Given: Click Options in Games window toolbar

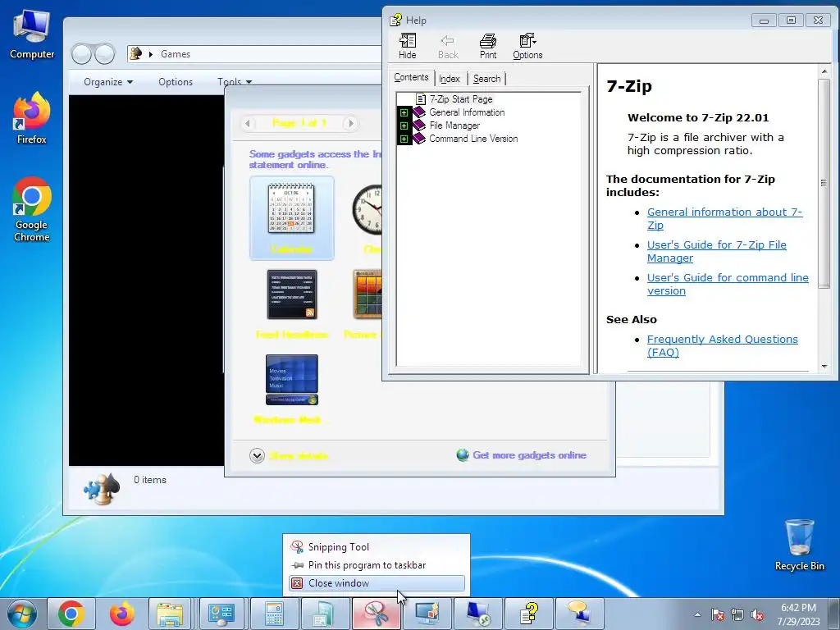Looking at the screenshot, I should pyautogui.click(x=176, y=82).
